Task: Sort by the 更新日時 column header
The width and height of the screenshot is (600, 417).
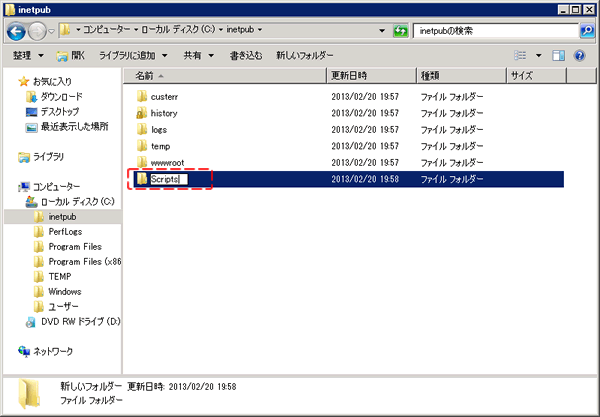Action: (350, 76)
